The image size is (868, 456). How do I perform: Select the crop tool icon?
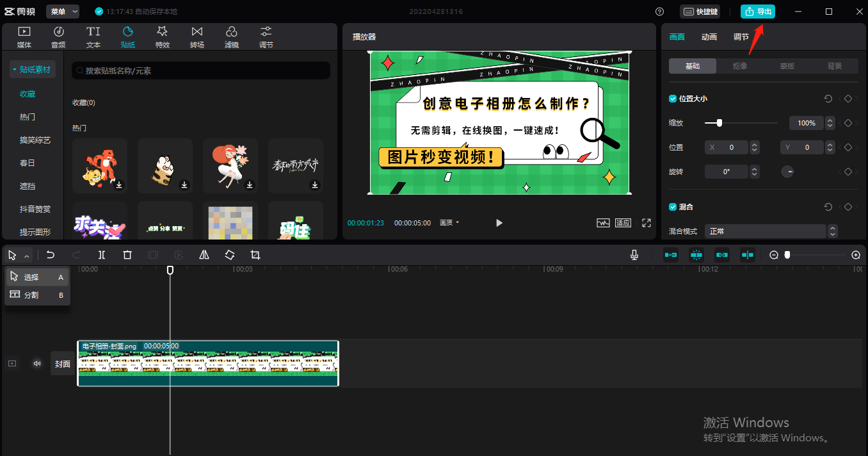(x=255, y=255)
